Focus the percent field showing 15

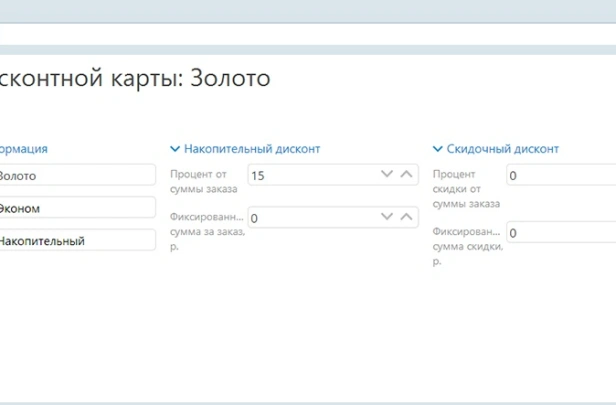click(310, 175)
